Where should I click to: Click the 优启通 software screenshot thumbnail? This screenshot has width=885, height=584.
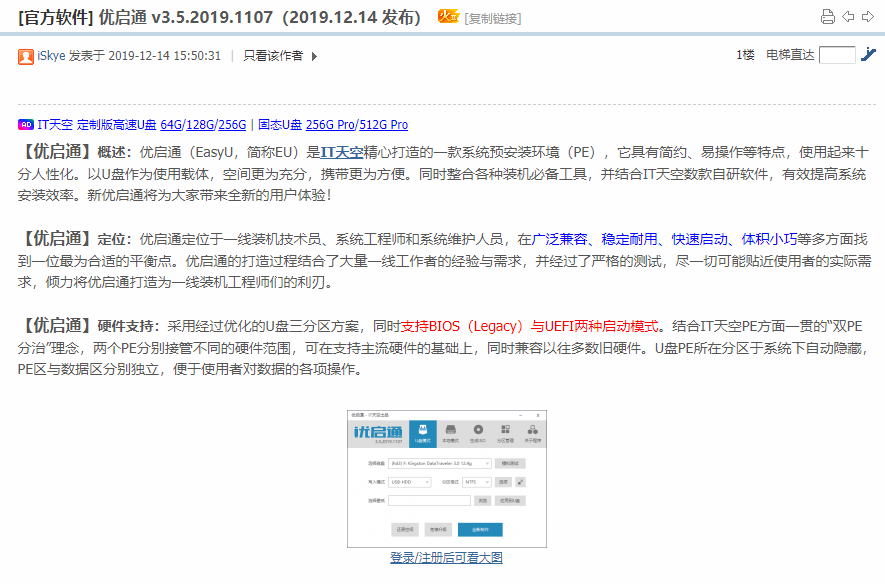(x=446, y=478)
